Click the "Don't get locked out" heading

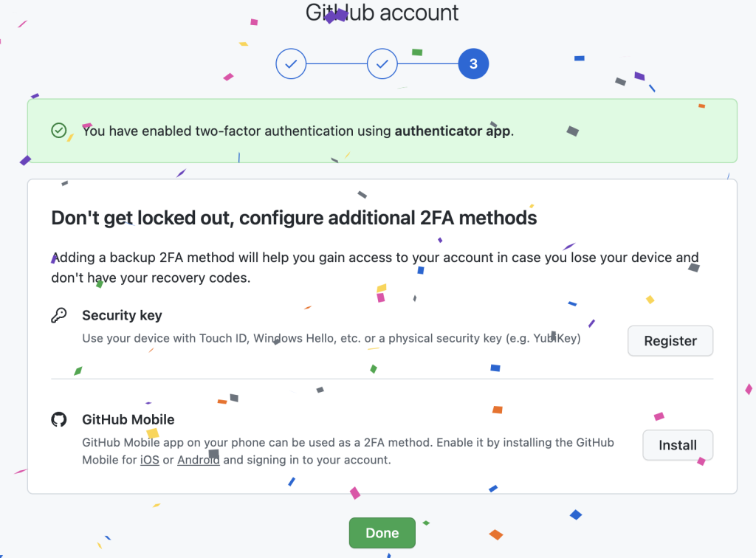pos(294,218)
